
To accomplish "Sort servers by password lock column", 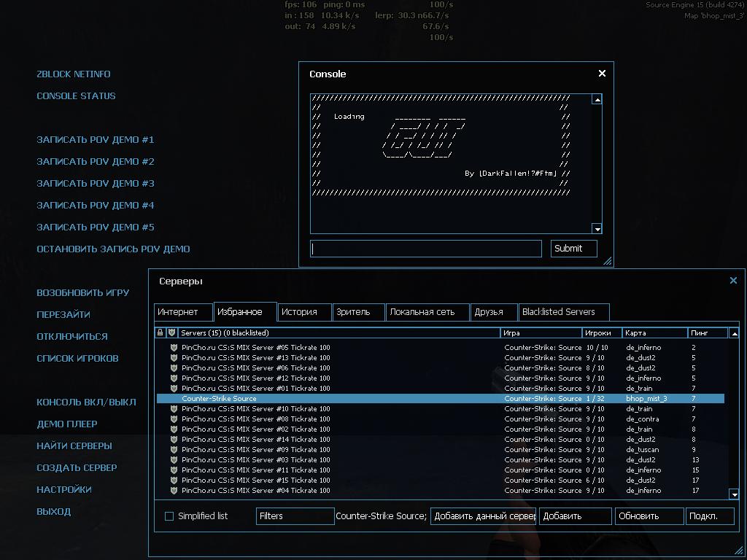I will pyautogui.click(x=160, y=332).
